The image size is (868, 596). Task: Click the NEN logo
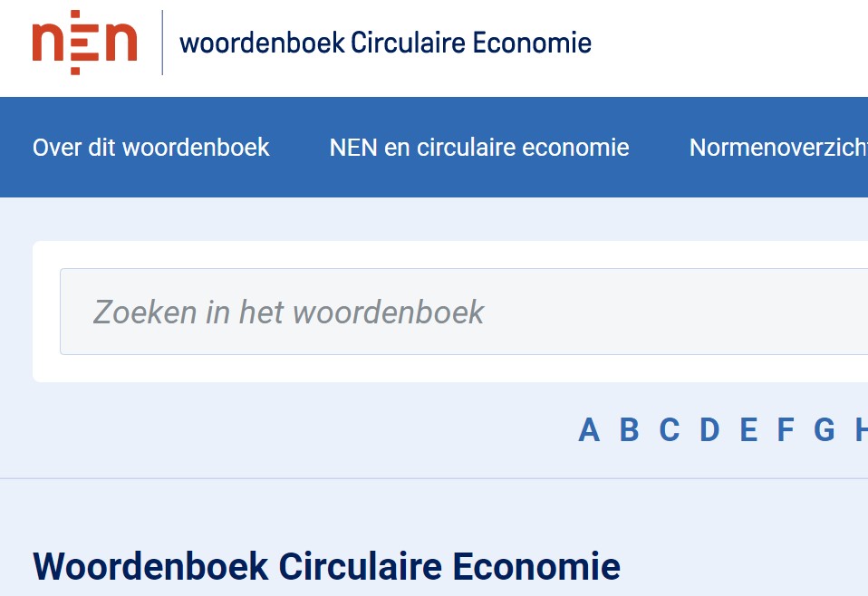point(84,43)
